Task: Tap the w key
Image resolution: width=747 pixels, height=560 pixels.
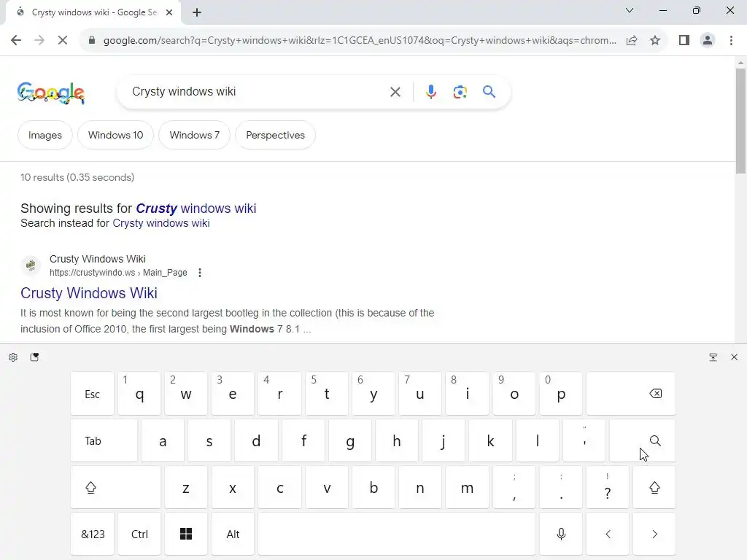Action: pos(186,394)
